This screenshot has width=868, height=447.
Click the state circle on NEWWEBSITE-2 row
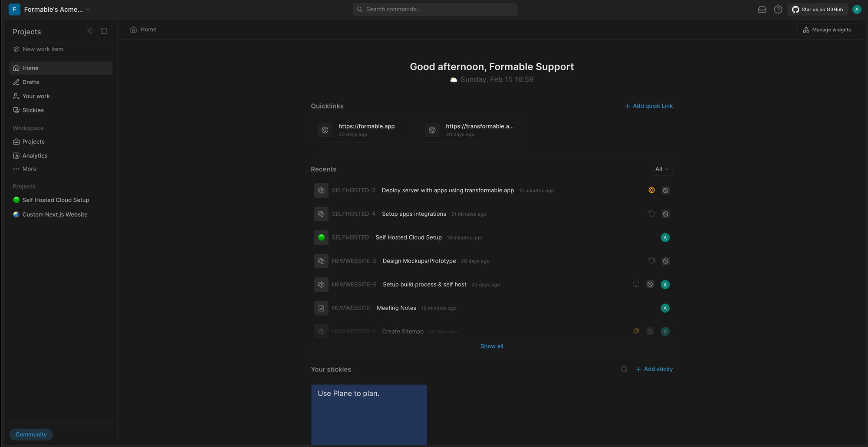tap(651, 261)
